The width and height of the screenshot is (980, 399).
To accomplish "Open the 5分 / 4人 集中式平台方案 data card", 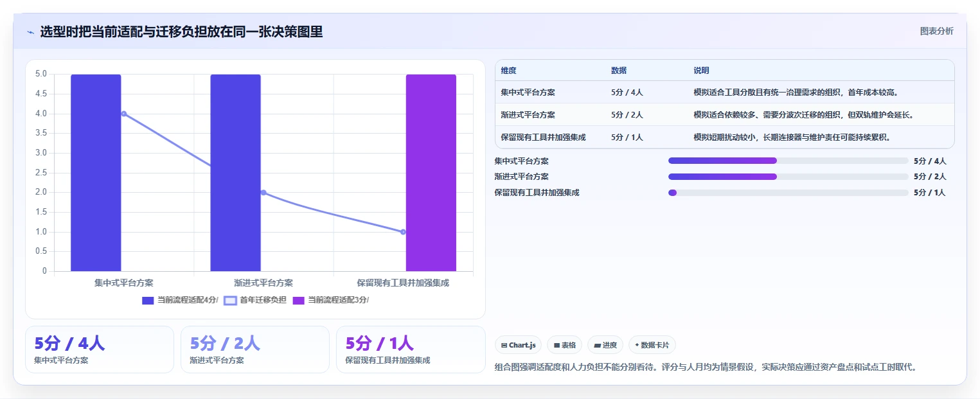I will (100, 350).
